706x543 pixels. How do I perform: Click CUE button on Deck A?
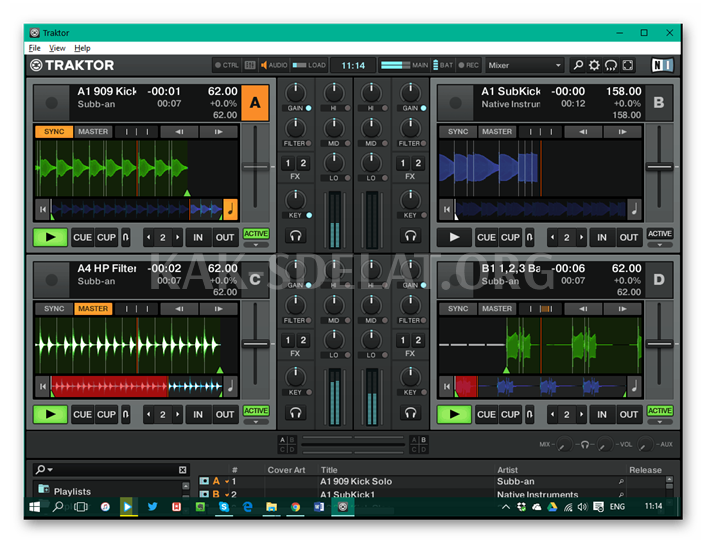coord(82,237)
